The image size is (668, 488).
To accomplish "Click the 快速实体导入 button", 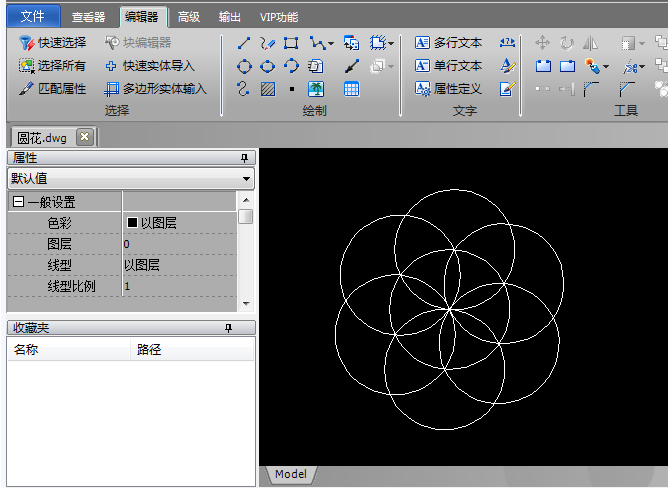I will (x=150, y=66).
